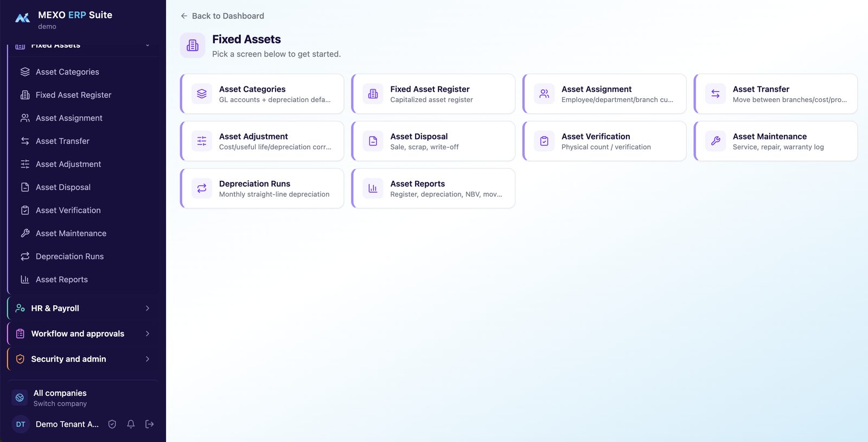
Task: Click the Asset Reports chart icon in sidebar
Action: [25, 280]
